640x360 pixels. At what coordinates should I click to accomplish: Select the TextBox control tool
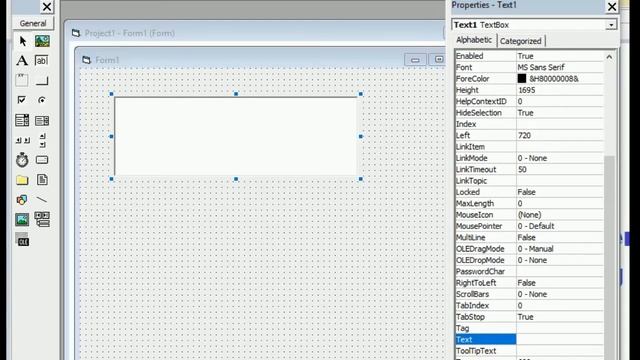(42, 60)
